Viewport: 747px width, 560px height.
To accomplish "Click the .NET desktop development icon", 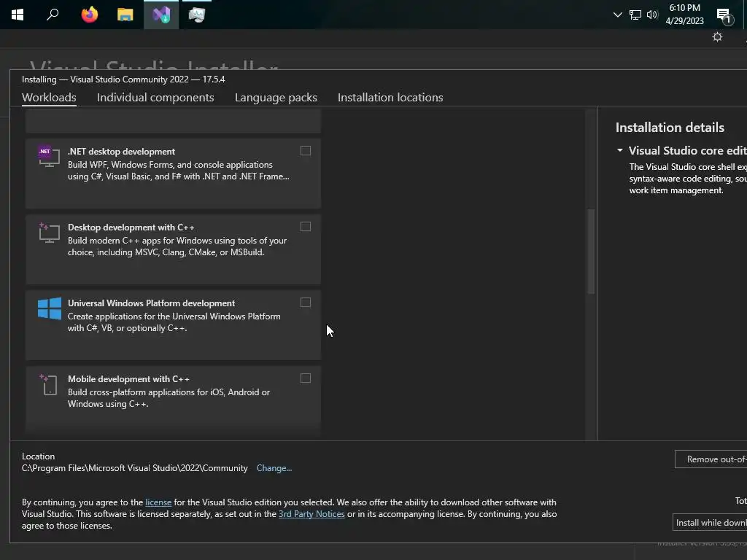I will [x=49, y=157].
